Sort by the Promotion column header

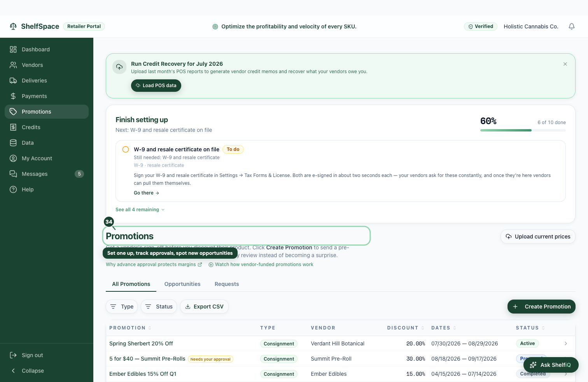(x=130, y=328)
